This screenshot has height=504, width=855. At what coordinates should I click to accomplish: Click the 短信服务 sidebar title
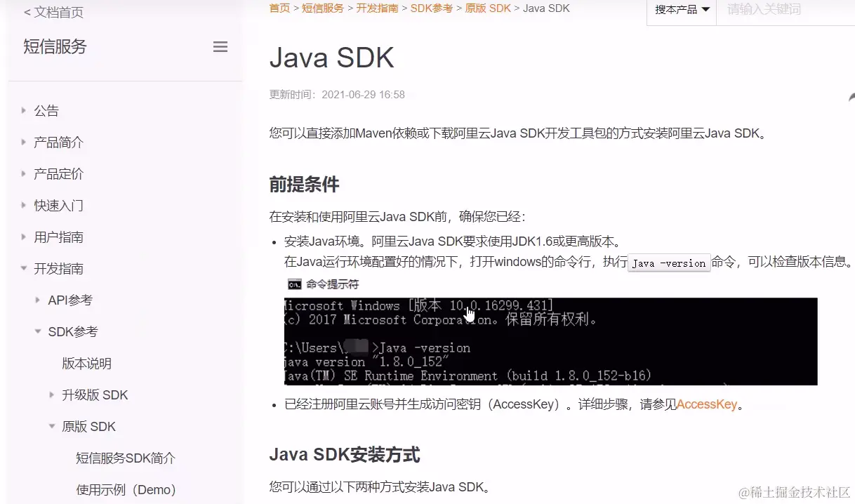coord(55,47)
